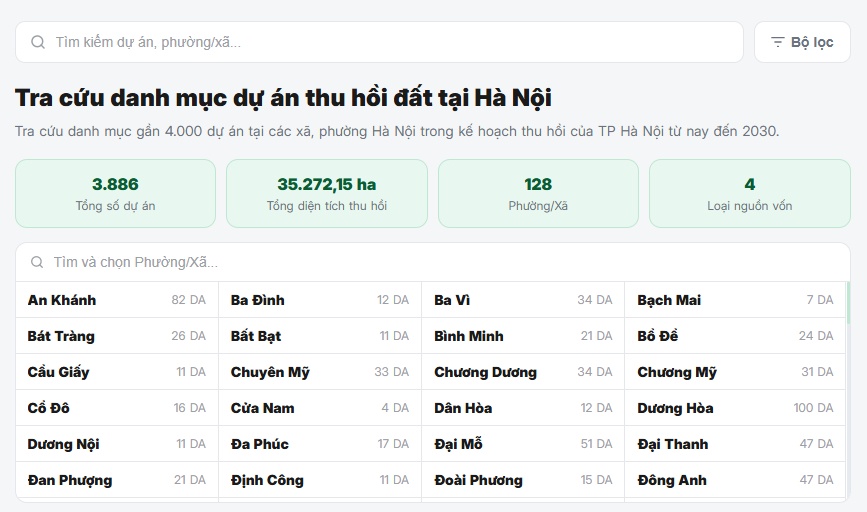The image size is (867, 512).
Task: Choose Dân Hòa ward
Action: (523, 407)
